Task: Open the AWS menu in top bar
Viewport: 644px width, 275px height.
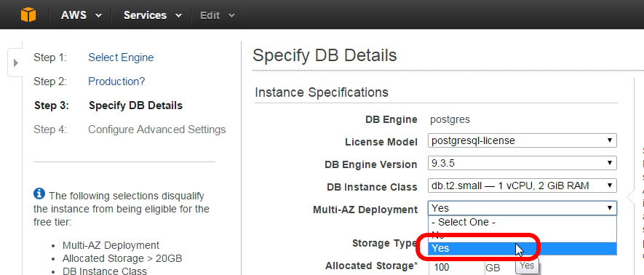Action: pyautogui.click(x=81, y=15)
